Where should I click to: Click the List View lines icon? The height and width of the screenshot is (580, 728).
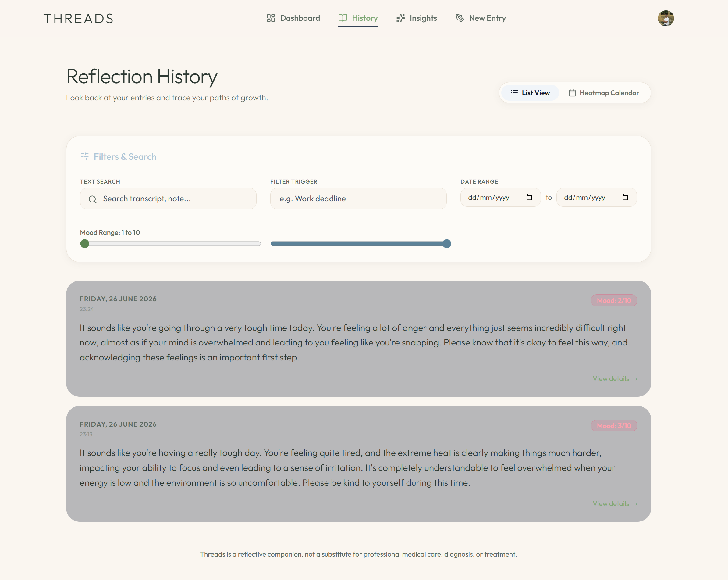[x=514, y=93]
